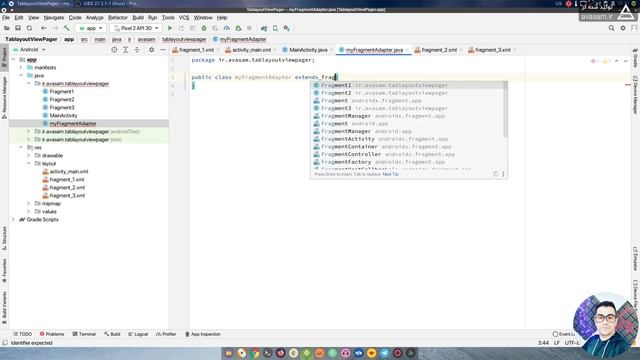640x360 pixels.
Task: Expand Gradle Scripts node
Action: [x=13, y=220]
